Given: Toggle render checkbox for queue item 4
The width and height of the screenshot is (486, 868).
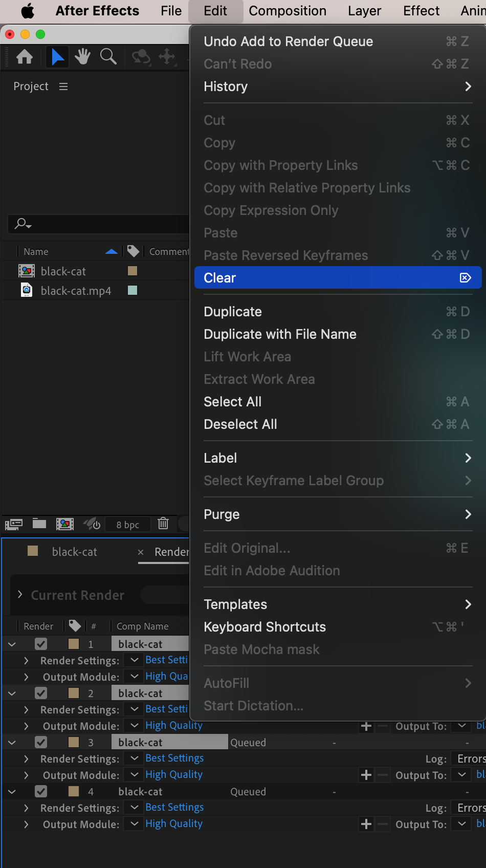Looking at the screenshot, I should coord(41,791).
